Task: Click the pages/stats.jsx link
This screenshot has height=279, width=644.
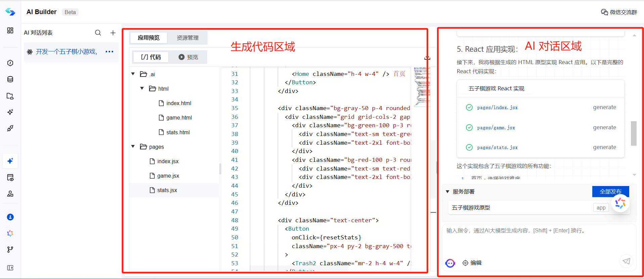Action: click(497, 147)
